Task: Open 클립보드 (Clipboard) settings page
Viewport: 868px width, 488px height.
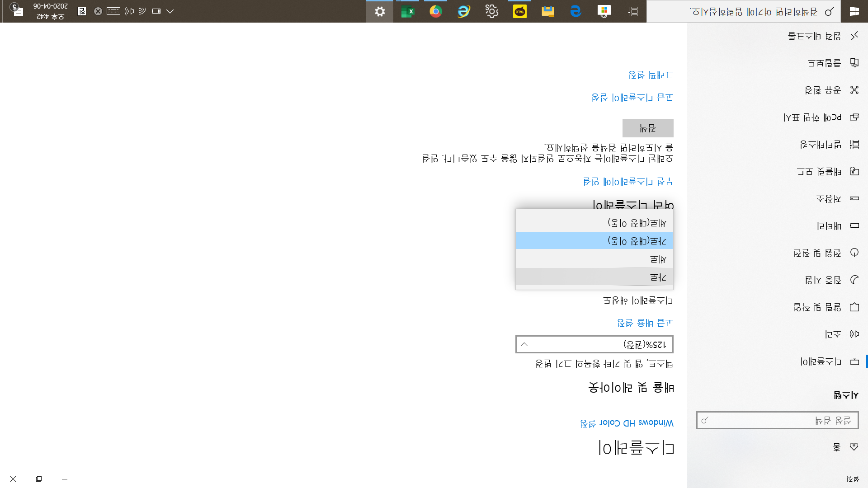Action: [824, 63]
